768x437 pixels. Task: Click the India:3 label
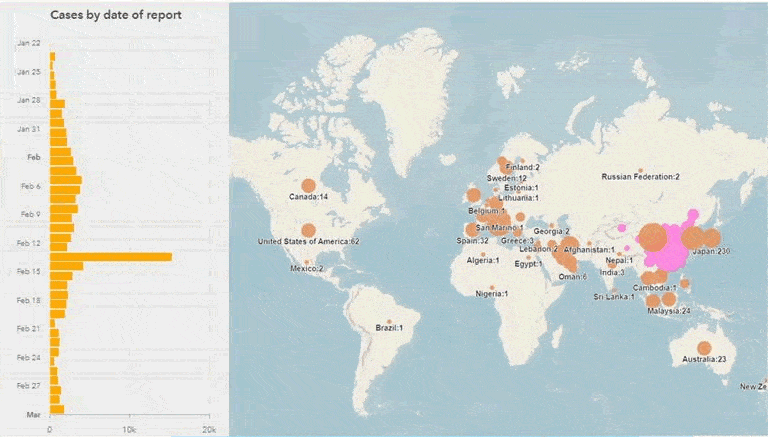[612, 272]
